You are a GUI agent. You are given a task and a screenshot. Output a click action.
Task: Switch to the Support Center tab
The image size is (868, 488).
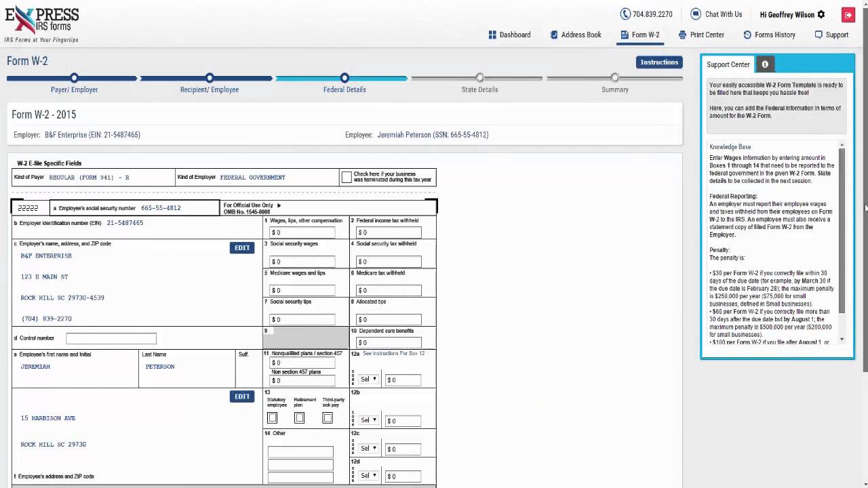click(728, 64)
